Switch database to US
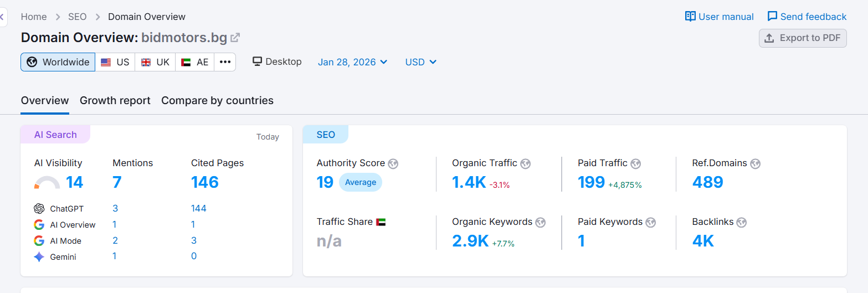868x293 pixels. click(x=115, y=62)
